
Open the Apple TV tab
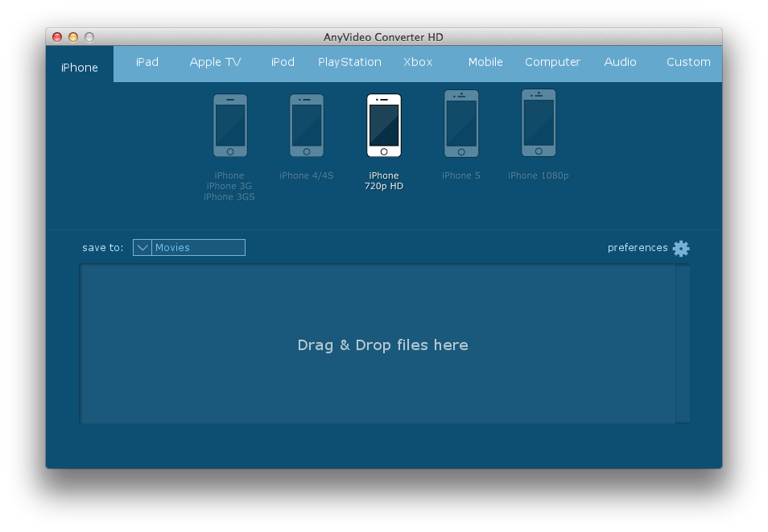tap(215, 62)
